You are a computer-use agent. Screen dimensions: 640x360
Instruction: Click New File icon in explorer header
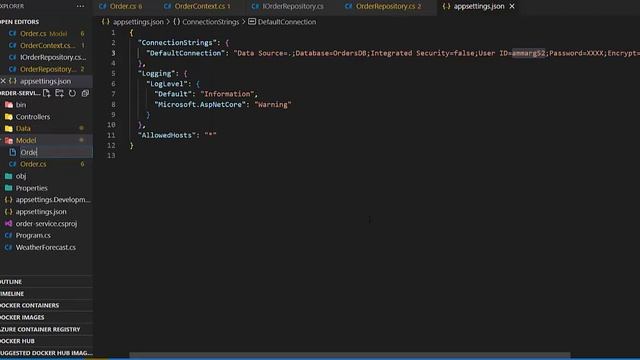pos(47,93)
